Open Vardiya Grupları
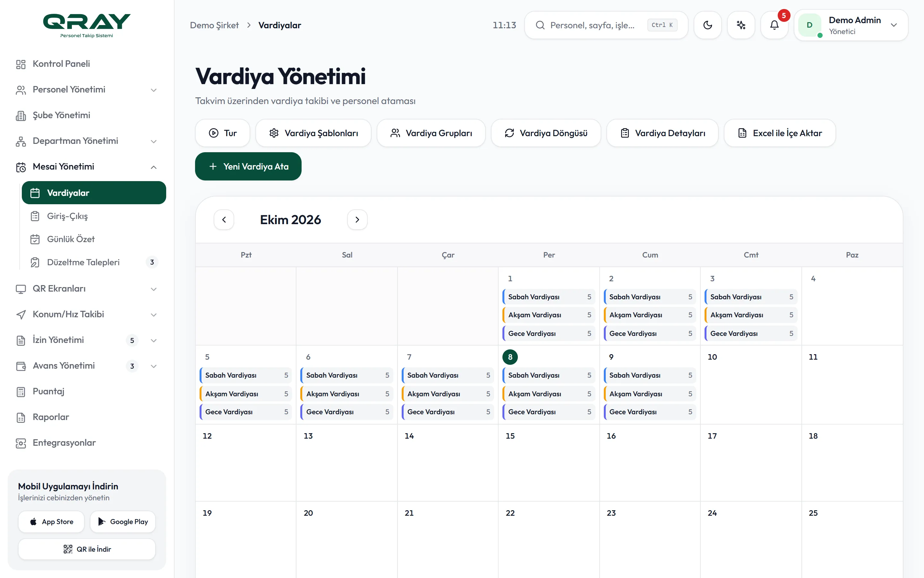 pos(431,133)
